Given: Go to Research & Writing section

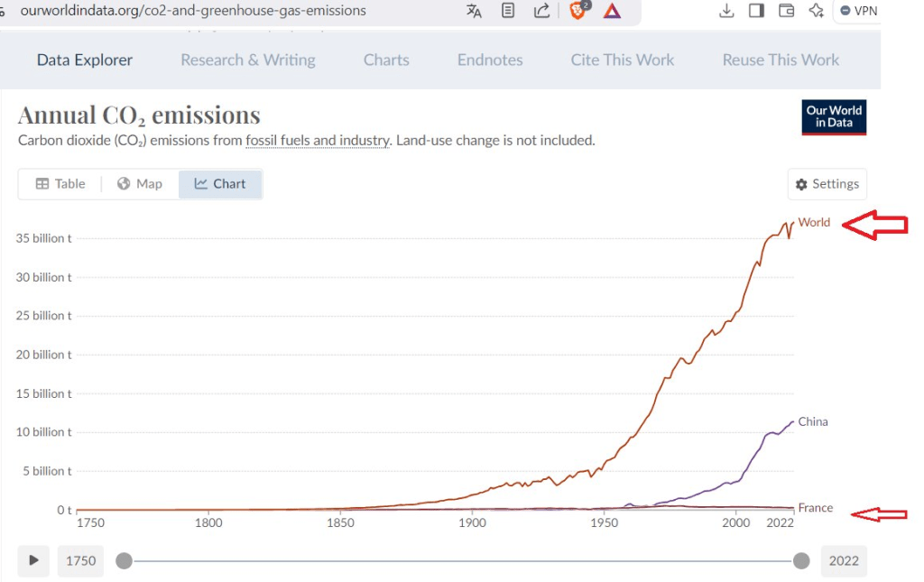Looking at the screenshot, I should [x=247, y=60].
